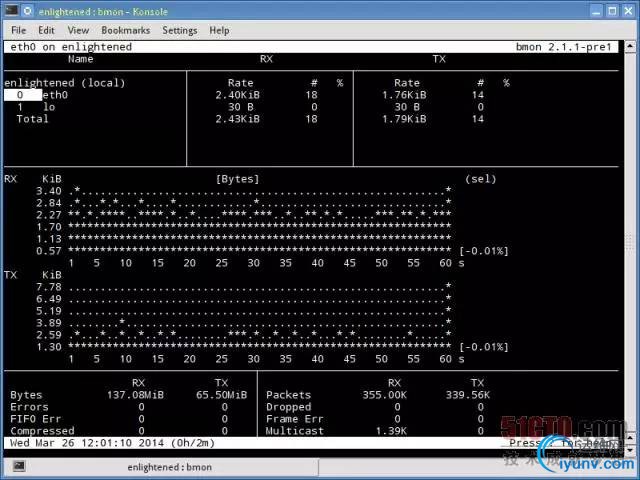Click the TX graph 7.78 scale value
This screenshot has width=640, height=480.
pyautogui.click(x=49, y=287)
